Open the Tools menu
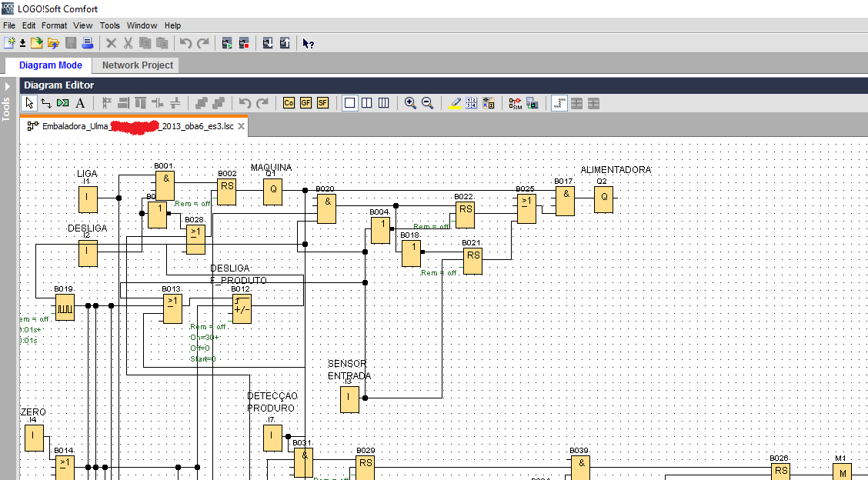The image size is (868, 480). pos(110,25)
